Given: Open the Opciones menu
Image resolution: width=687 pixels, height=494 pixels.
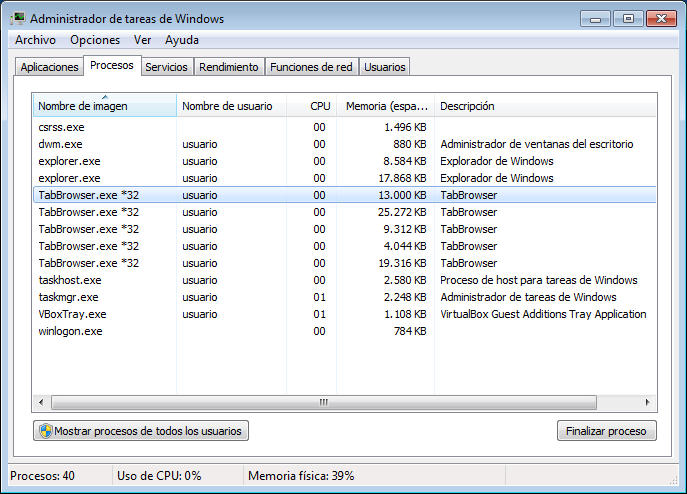Looking at the screenshot, I should point(95,40).
